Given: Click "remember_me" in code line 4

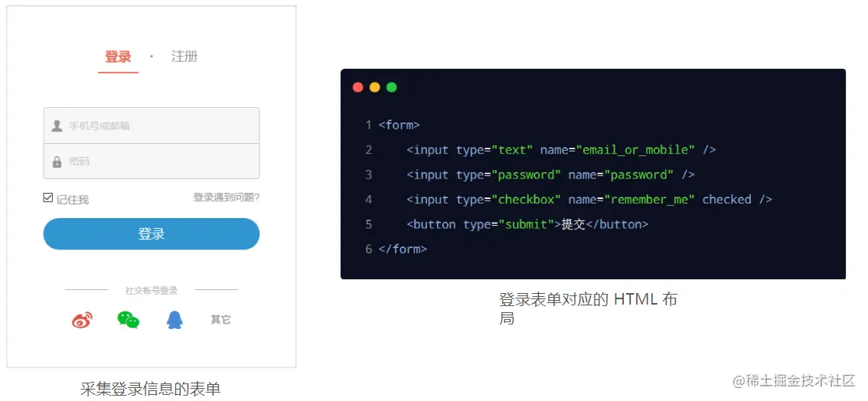Looking at the screenshot, I should coord(649,200).
